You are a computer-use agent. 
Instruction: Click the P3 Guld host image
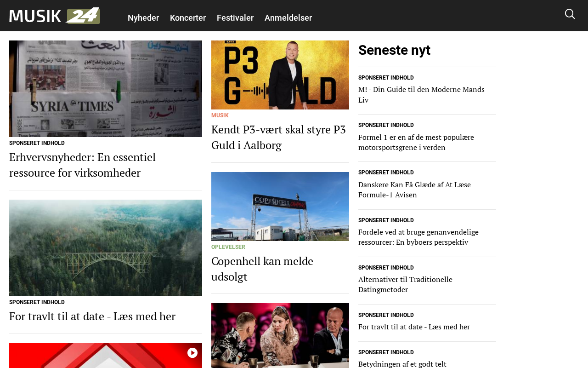(x=280, y=75)
